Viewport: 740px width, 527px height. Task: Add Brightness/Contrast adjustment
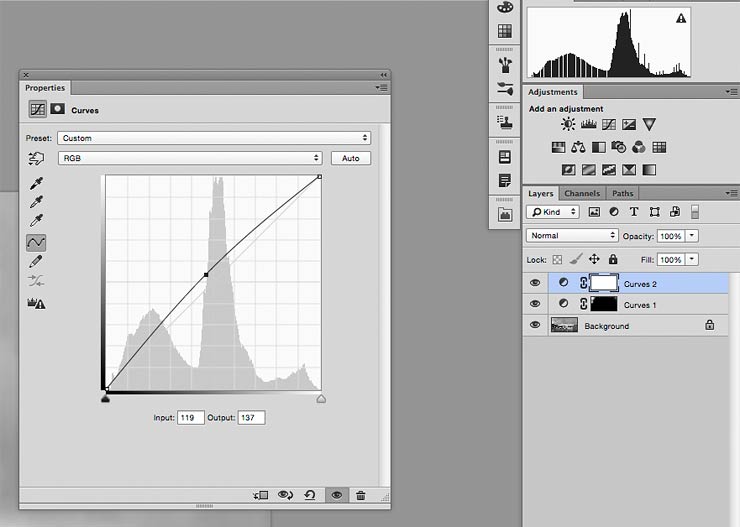pos(568,124)
